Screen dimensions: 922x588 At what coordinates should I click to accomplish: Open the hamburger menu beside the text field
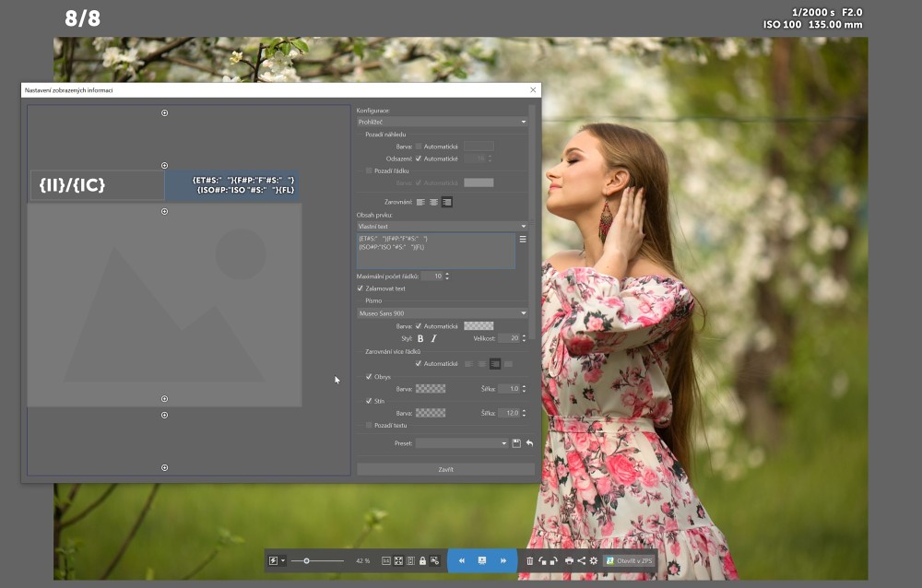523,240
